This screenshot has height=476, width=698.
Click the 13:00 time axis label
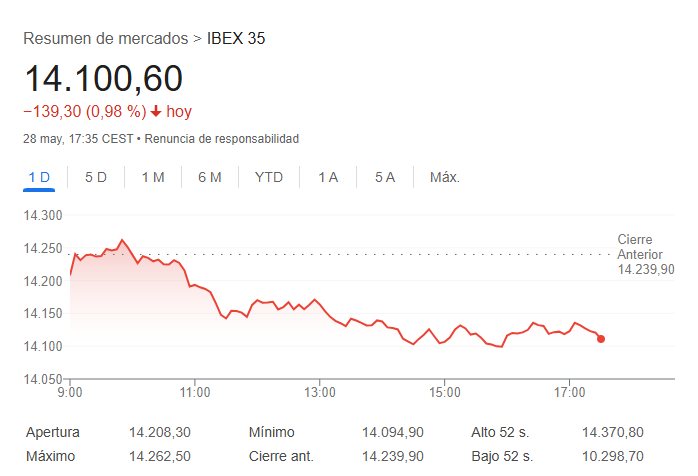[319, 390]
